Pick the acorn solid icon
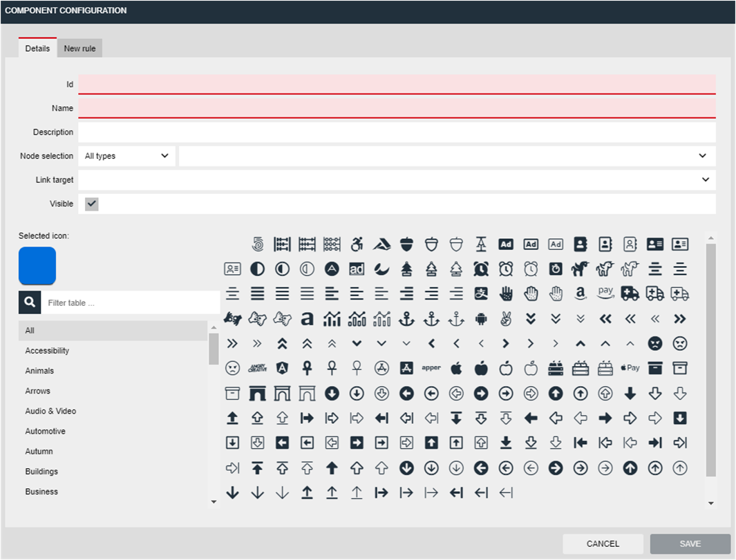This screenshot has height=560, width=736. (406, 244)
